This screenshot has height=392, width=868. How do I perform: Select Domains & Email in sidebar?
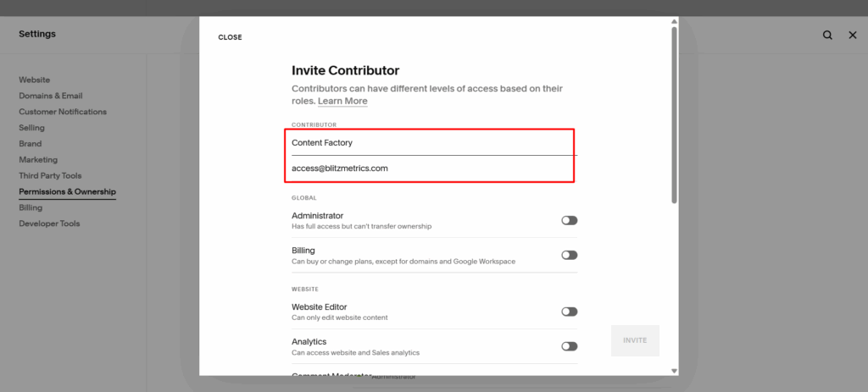pyautogui.click(x=51, y=96)
